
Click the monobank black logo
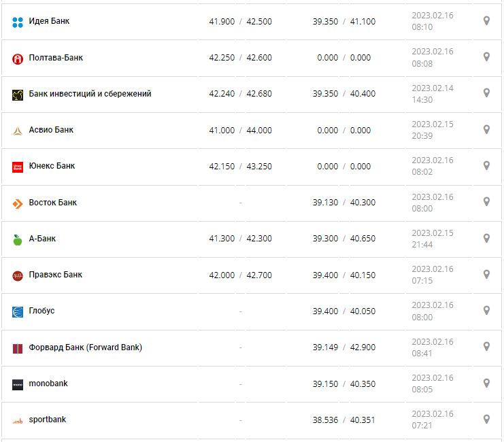point(18,384)
